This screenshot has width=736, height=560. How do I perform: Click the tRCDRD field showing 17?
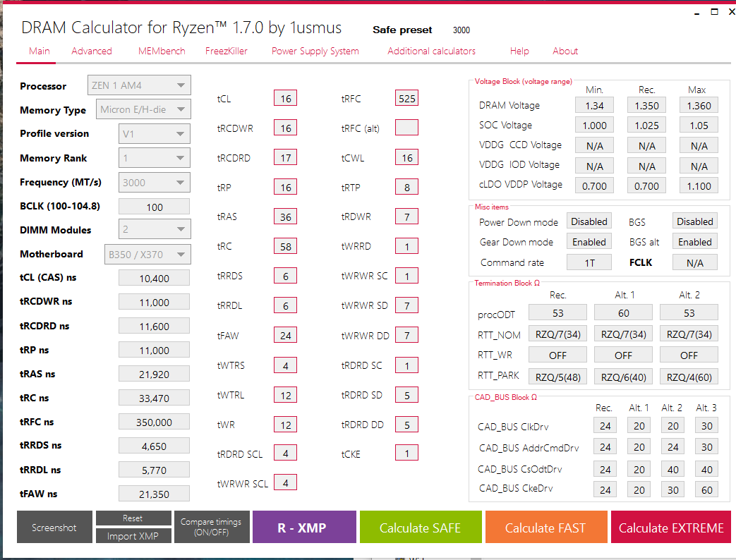click(x=285, y=157)
